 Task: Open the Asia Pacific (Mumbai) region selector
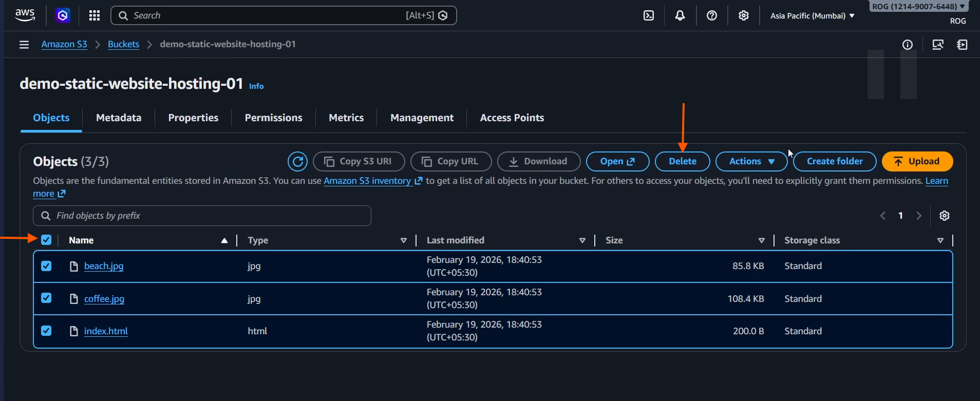click(812, 16)
